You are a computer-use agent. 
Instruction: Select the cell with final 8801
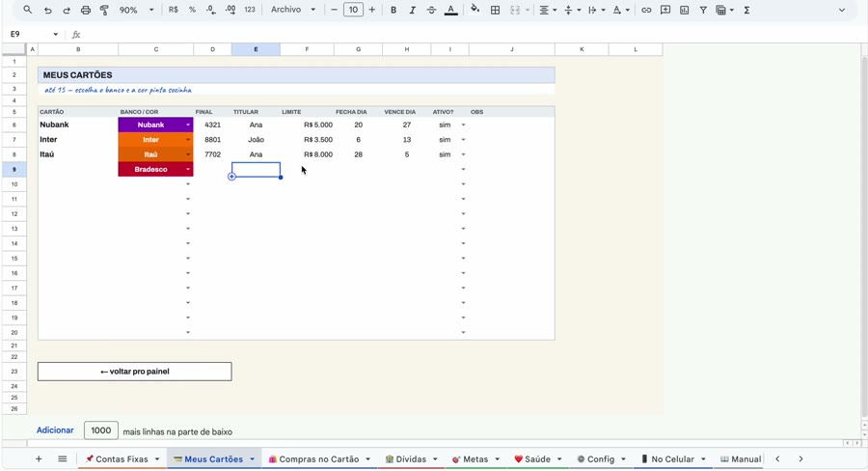point(212,140)
